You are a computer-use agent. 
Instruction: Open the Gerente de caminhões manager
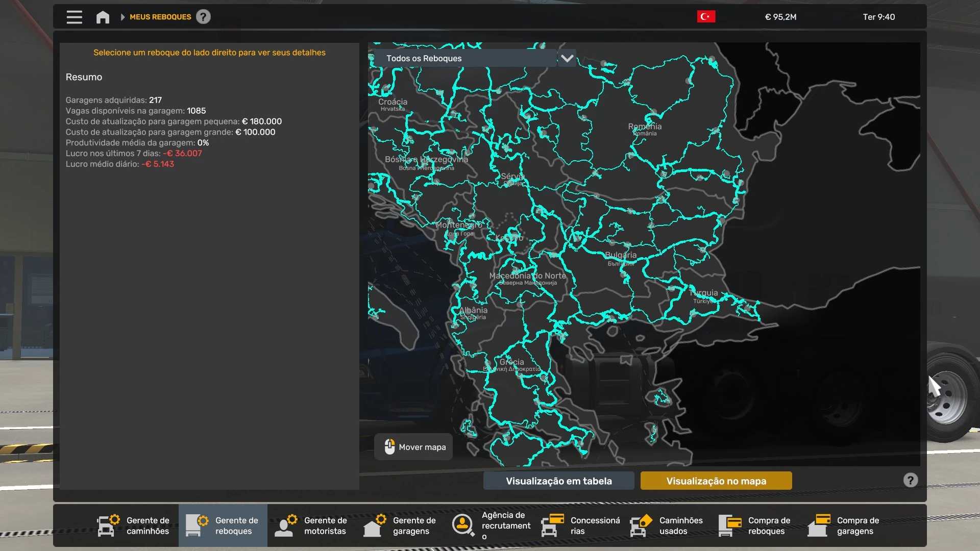point(134,525)
